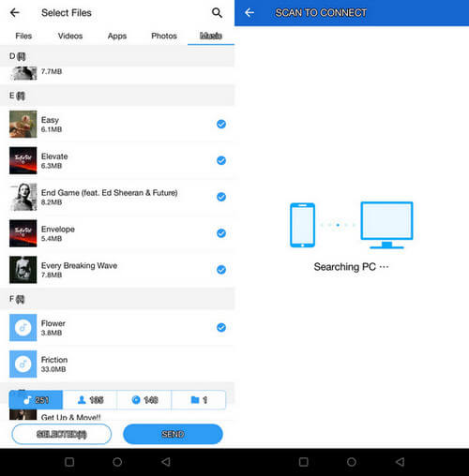Open recent apps on right phone
This screenshot has width=469, height=476.
[304, 462]
